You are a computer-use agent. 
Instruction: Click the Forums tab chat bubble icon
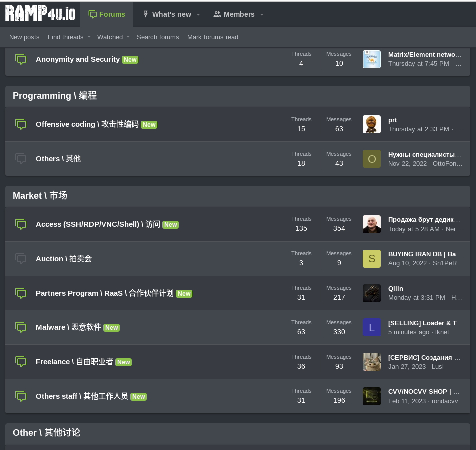[x=92, y=14]
